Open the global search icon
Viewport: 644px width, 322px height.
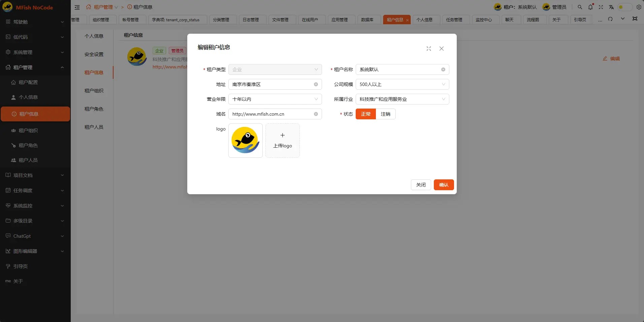(580, 7)
